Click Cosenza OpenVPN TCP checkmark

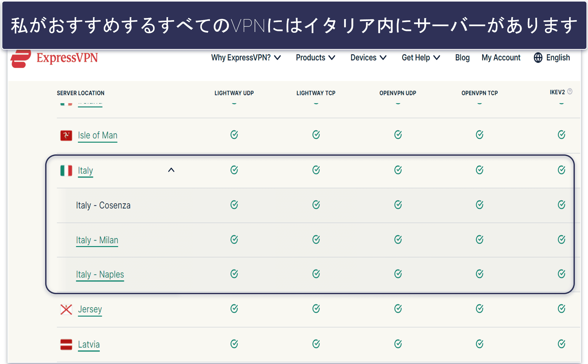point(480,205)
